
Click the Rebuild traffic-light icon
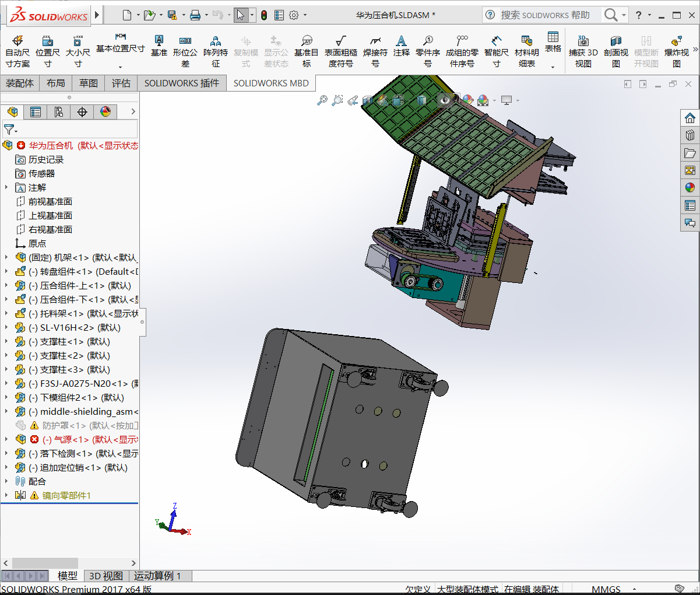tap(264, 15)
